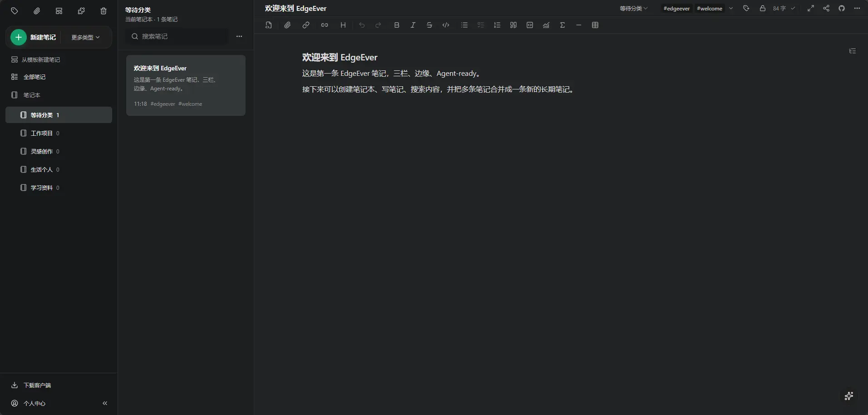
Task: Insert a table into the note
Action: [x=595, y=25]
